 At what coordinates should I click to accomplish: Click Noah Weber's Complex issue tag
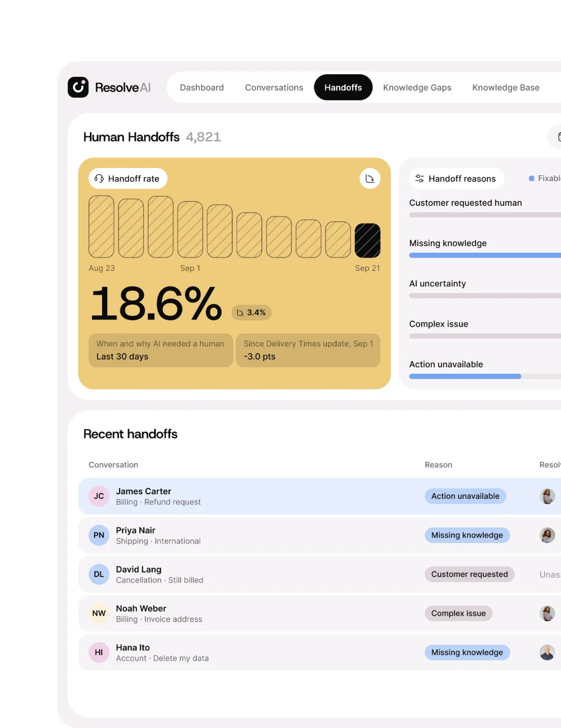[x=459, y=613]
